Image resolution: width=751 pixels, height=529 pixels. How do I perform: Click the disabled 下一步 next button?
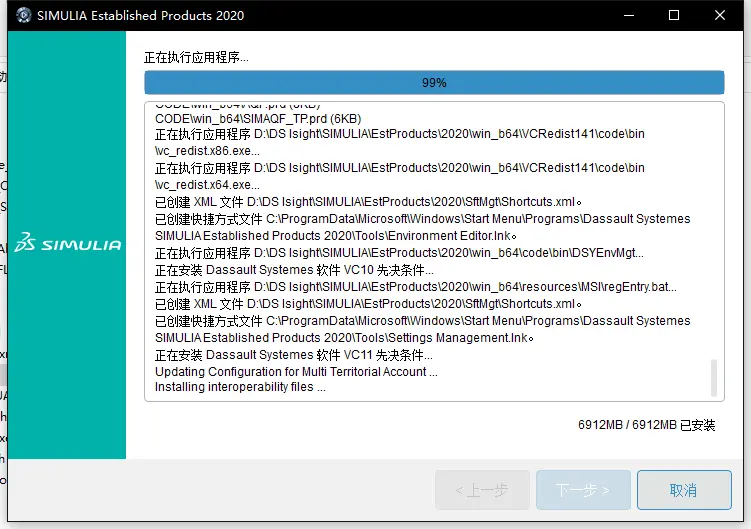click(583, 490)
